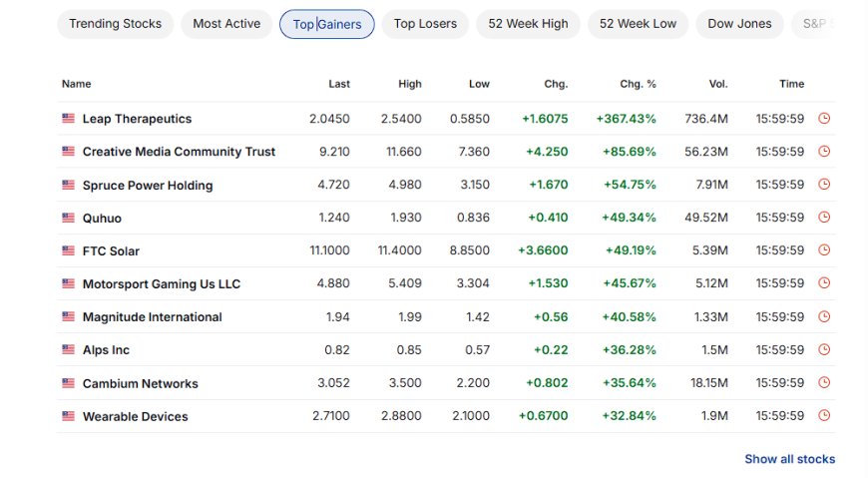
Task: Sort table by Chg. % column header
Action: (x=638, y=84)
